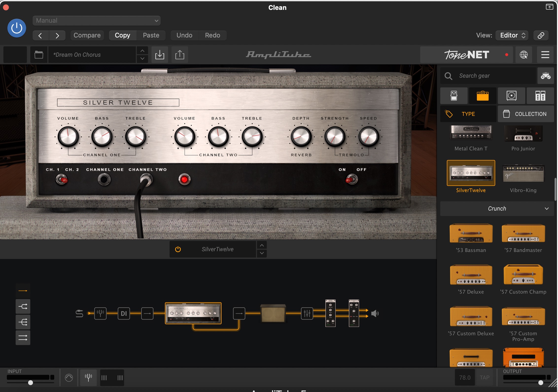Select the three-path split routing icon
Image resolution: width=558 pixels, height=392 pixels.
click(x=23, y=322)
